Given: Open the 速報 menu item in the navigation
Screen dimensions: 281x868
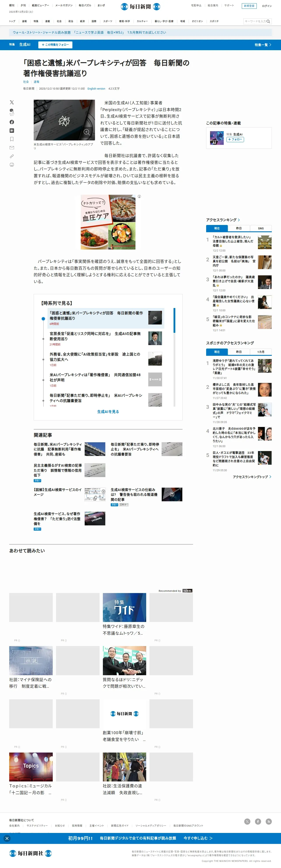Looking at the screenshot, I should pyautogui.click(x=24, y=21).
